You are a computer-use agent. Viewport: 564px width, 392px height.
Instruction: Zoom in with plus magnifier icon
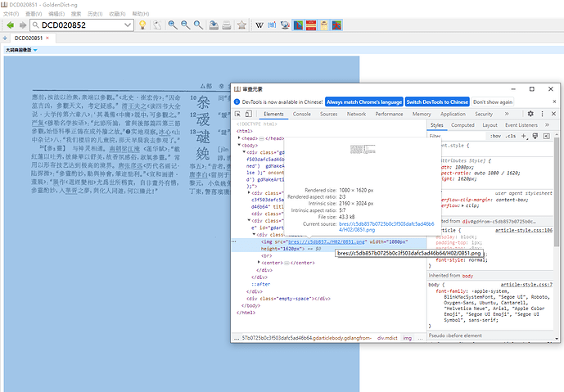pyautogui.click(x=173, y=25)
